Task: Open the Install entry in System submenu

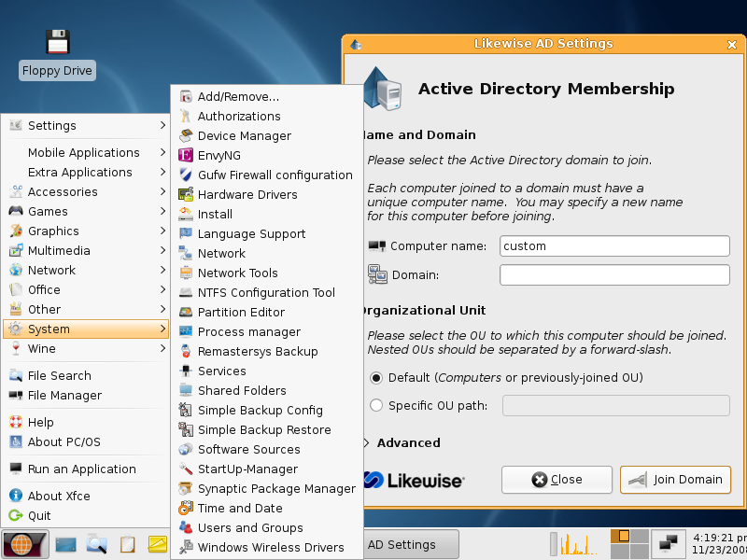Action: tap(267, 215)
